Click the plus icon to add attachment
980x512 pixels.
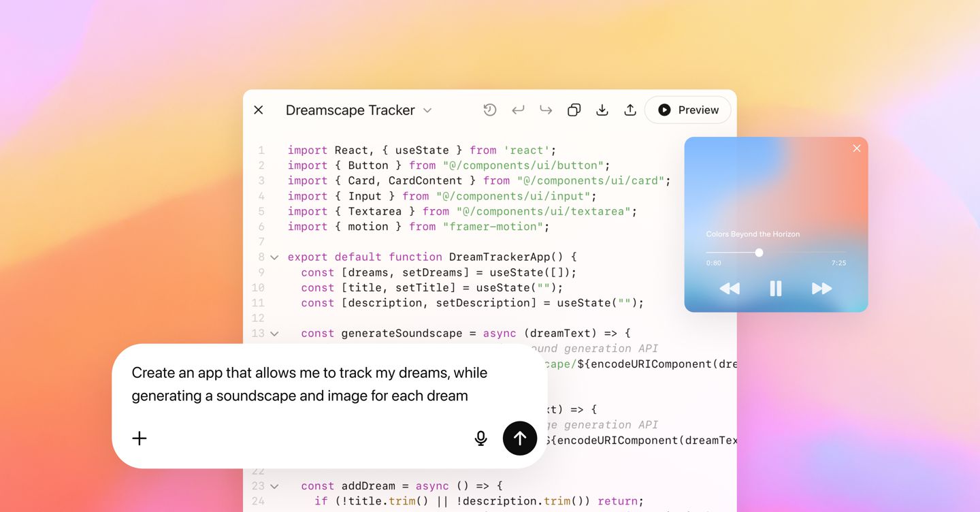[x=140, y=438]
